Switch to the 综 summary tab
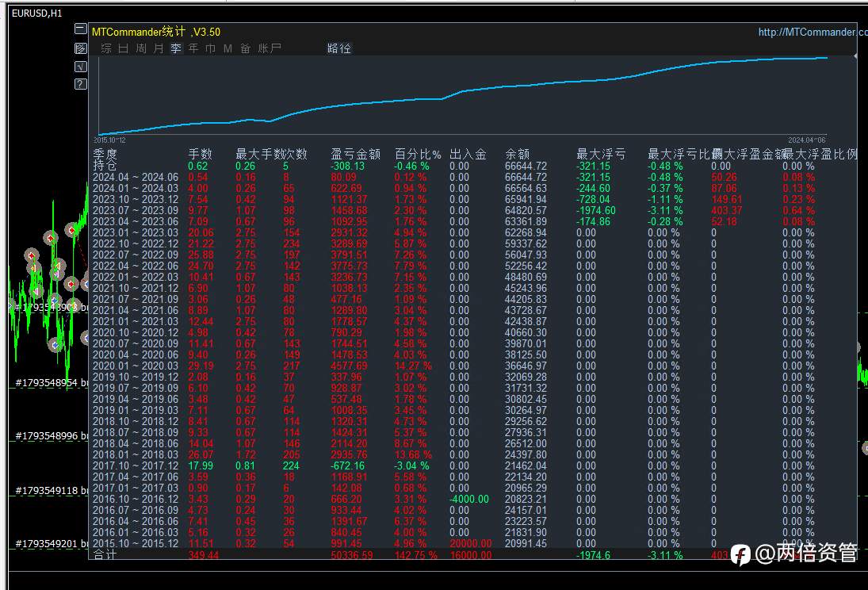The width and height of the screenshot is (868, 590). pyautogui.click(x=106, y=48)
